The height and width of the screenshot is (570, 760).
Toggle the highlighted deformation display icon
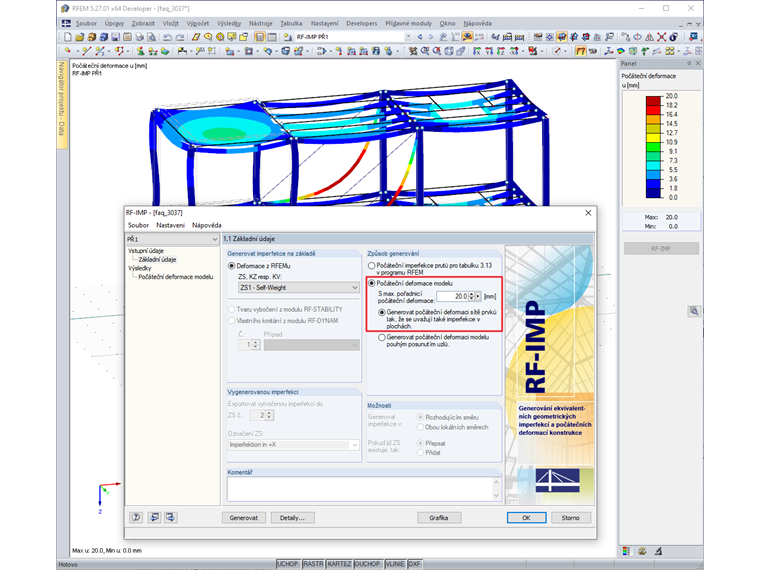point(580,51)
